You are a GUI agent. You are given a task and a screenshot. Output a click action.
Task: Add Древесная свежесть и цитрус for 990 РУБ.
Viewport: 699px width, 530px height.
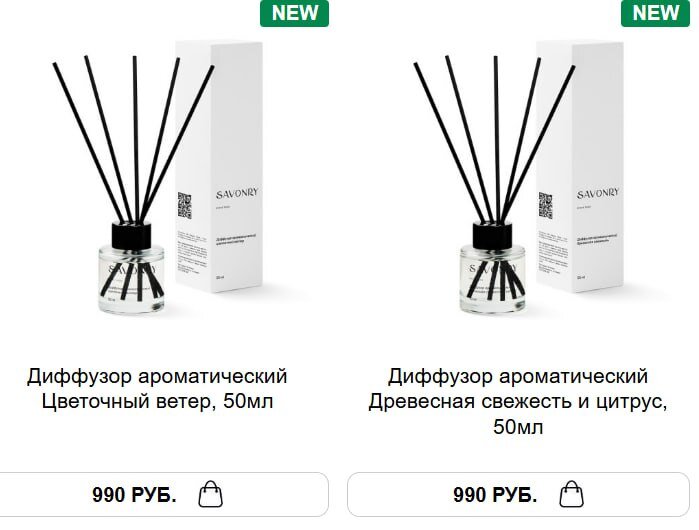(518, 494)
